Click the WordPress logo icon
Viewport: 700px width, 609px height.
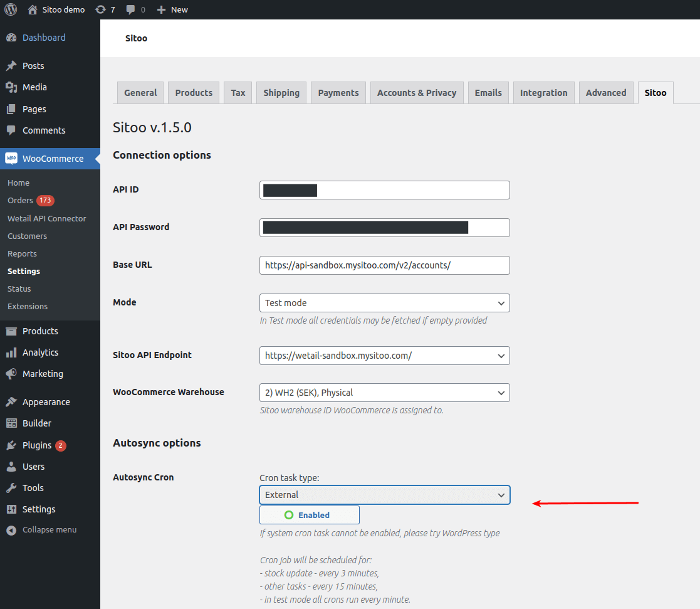11,9
